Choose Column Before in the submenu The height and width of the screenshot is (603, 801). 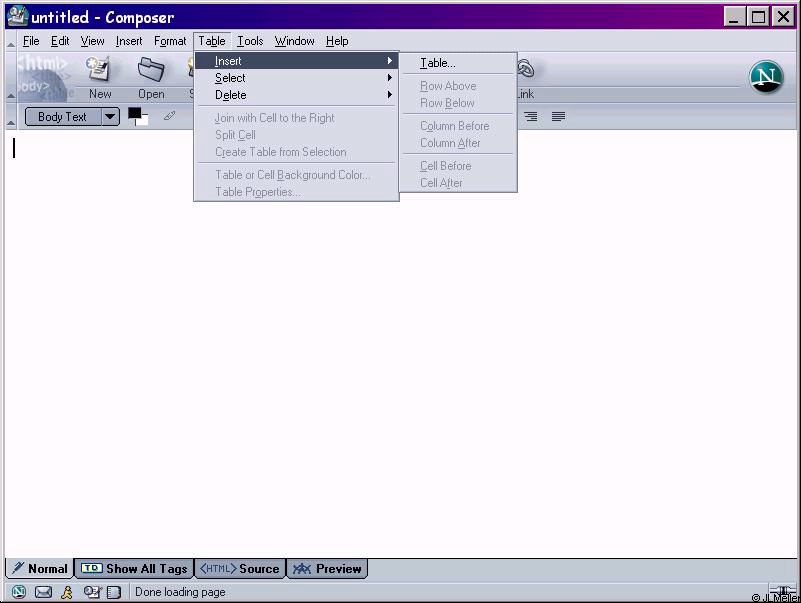458,126
